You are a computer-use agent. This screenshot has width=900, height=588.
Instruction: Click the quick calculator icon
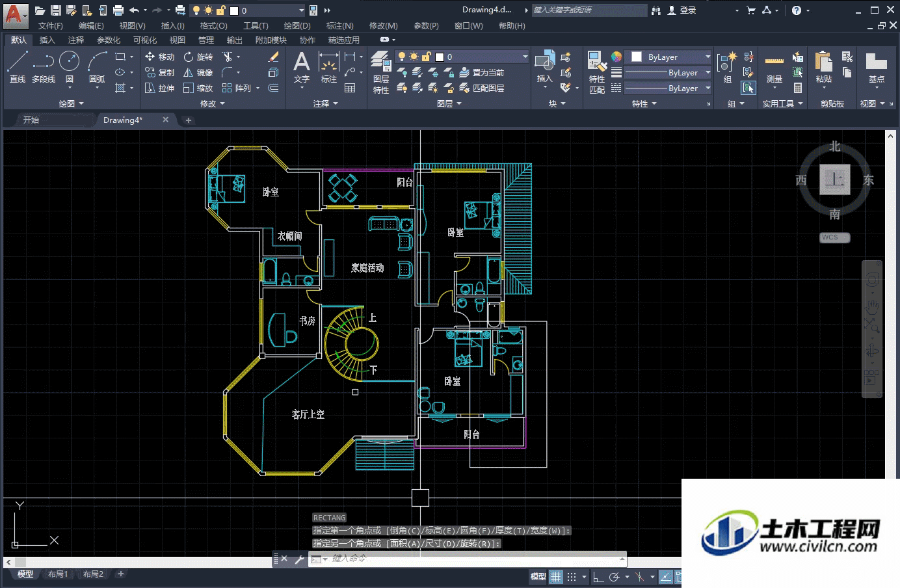(x=798, y=88)
